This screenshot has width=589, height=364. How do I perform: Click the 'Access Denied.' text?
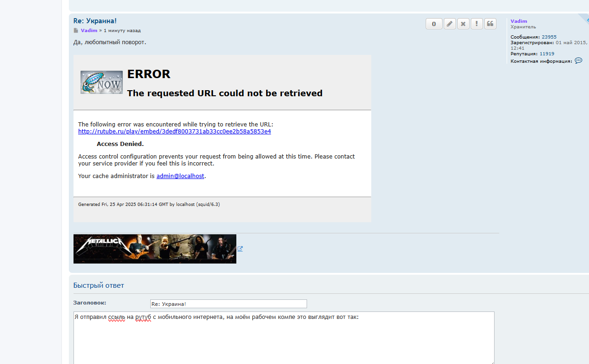click(120, 144)
